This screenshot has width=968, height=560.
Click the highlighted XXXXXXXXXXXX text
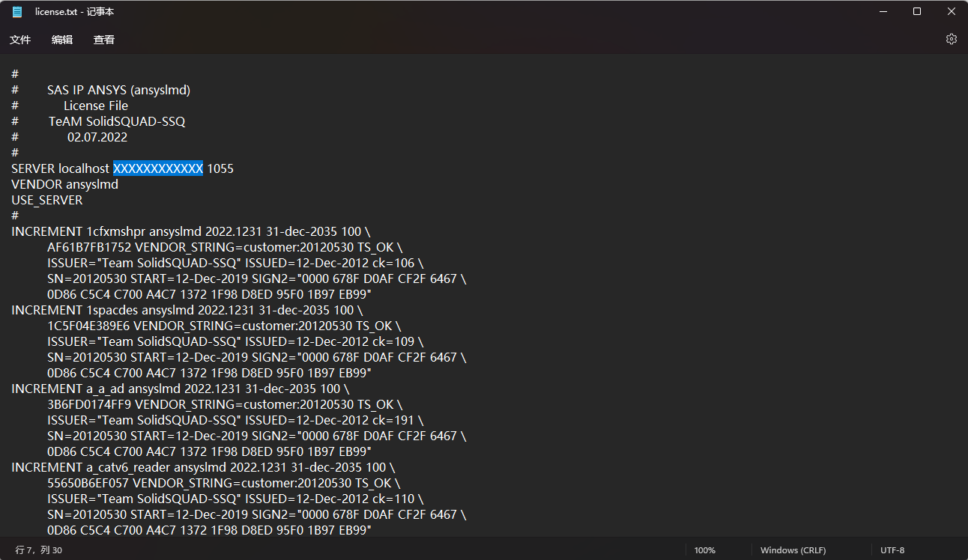(158, 168)
